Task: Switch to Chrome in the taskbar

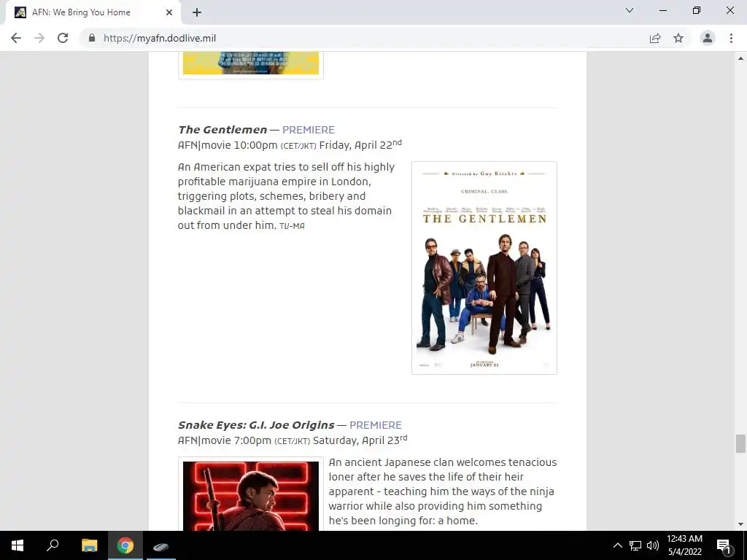Action: coord(125,545)
